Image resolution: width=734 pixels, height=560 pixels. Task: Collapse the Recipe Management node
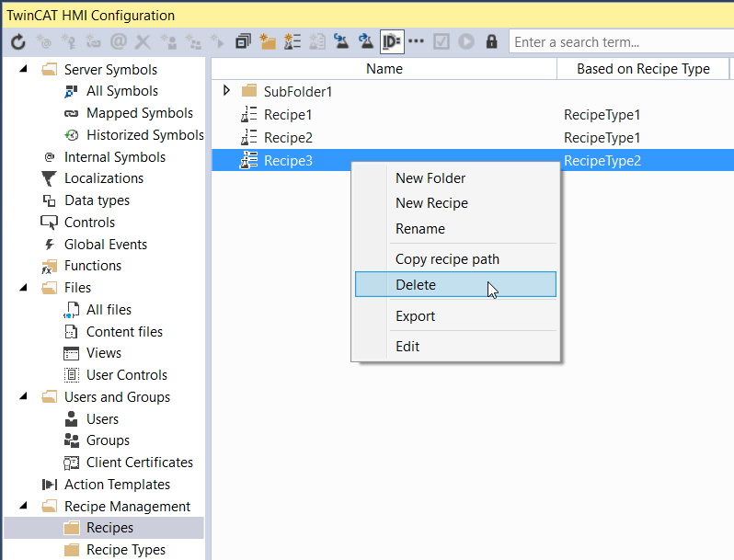click(23, 506)
